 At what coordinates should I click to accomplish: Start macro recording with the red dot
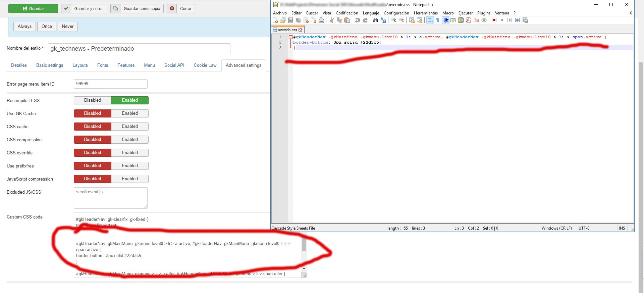pos(494,20)
